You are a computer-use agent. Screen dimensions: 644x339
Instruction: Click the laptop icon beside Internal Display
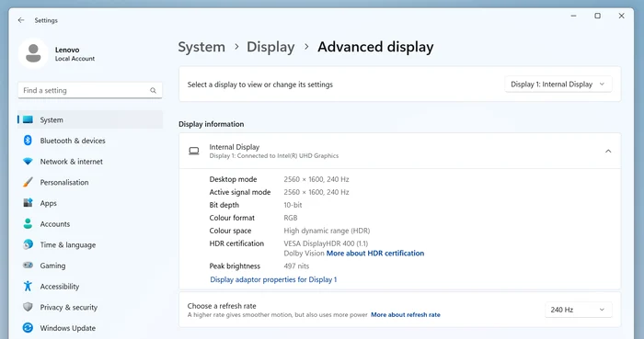pyautogui.click(x=194, y=152)
